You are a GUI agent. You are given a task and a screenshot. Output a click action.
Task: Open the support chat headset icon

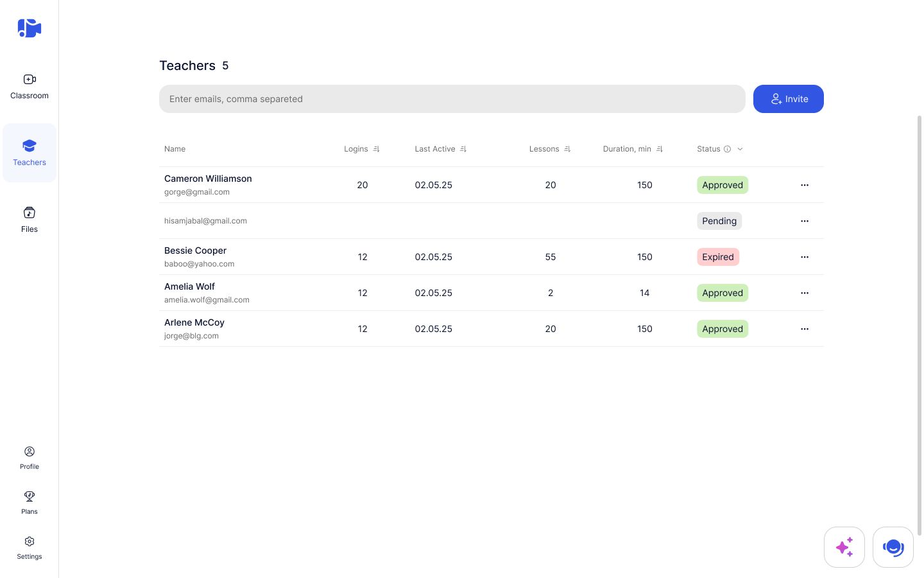click(x=893, y=547)
